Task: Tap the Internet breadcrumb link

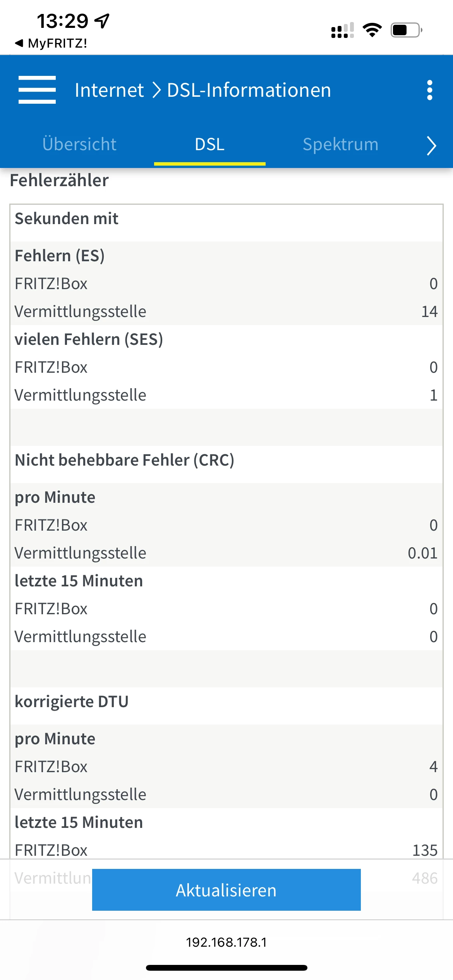Action: pos(109,90)
